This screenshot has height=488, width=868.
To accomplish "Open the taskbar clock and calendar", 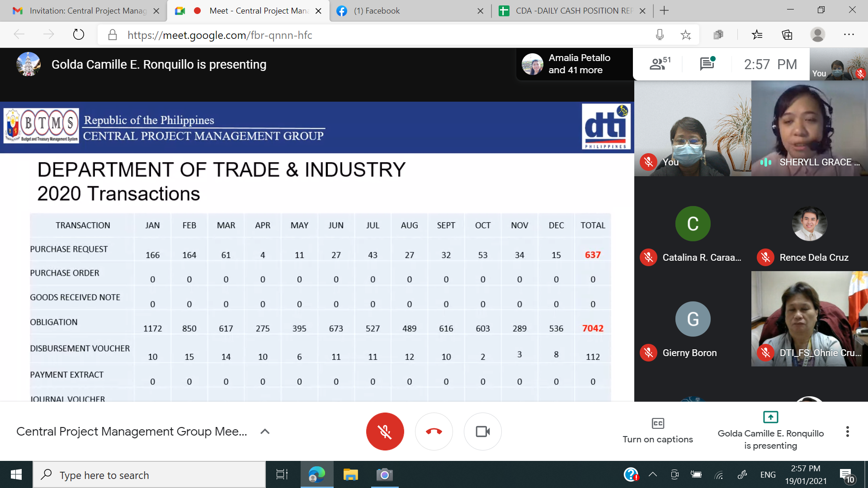I will click(806, 474).
